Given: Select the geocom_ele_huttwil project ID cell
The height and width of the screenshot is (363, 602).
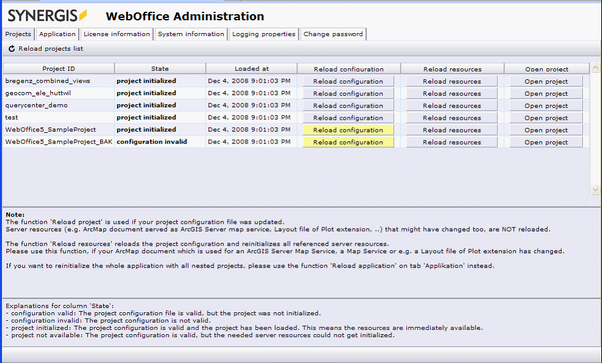Looking at the screenshot, I should click(x=59, y=93).
